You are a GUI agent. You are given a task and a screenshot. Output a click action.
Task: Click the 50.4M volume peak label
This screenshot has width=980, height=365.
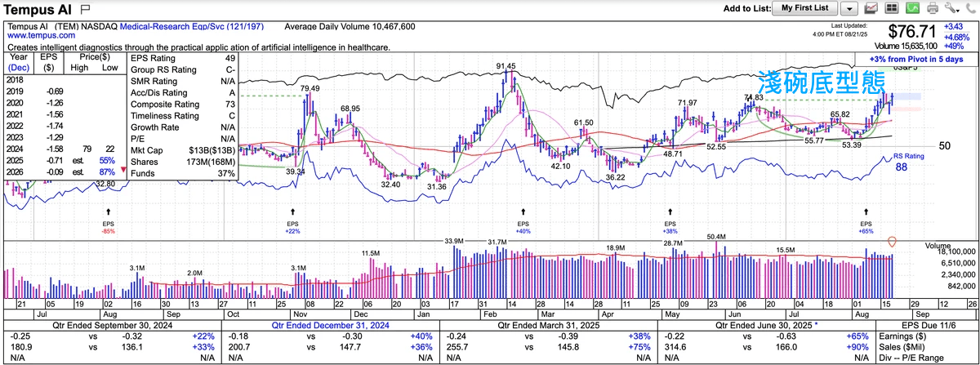click(716, 237)
